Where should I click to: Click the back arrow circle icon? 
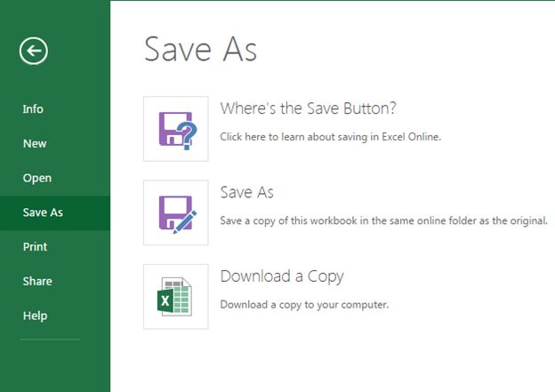[34, 51]
